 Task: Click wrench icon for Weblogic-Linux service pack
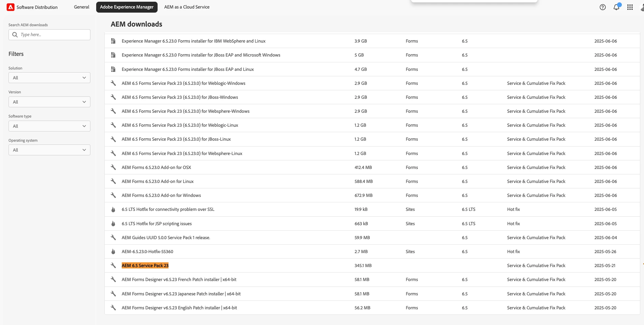(x=113, y=125)
